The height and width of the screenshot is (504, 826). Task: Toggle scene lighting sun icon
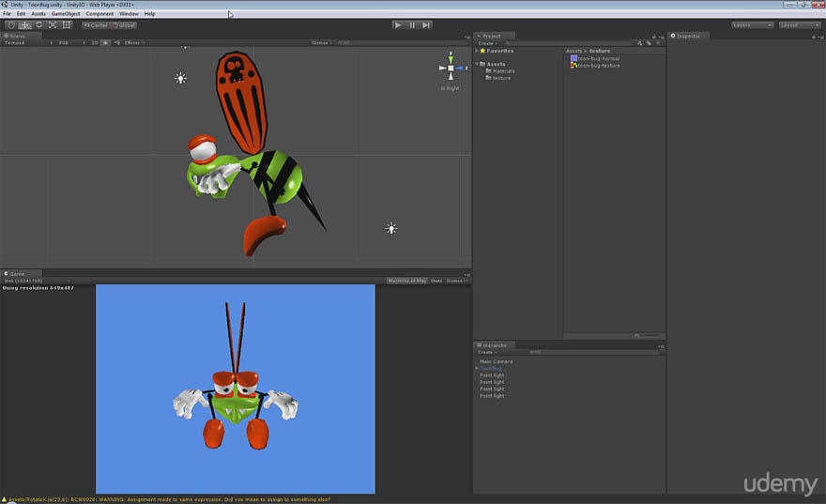[x=106, y=42]
